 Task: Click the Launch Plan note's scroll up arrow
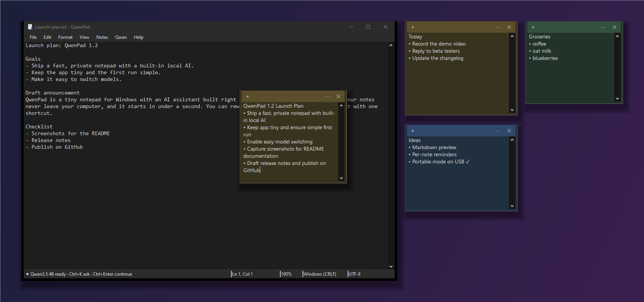[x=341, y=105]
